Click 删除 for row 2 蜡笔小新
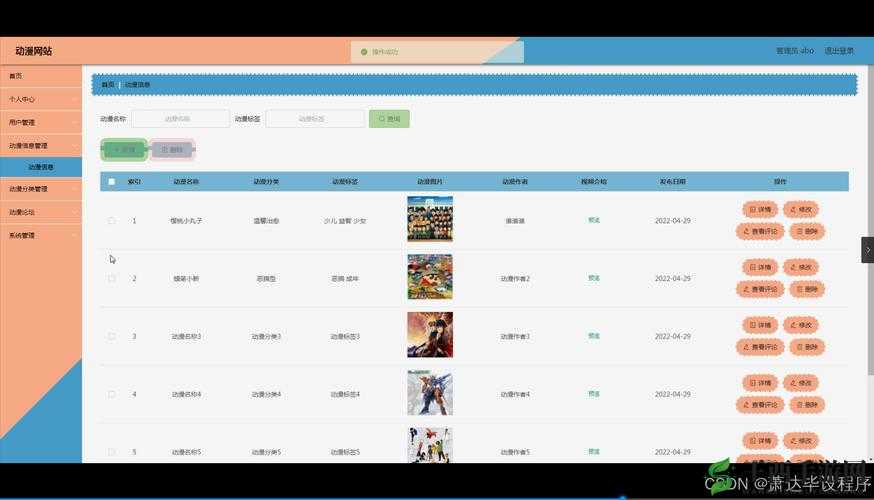 pos(807,289)
